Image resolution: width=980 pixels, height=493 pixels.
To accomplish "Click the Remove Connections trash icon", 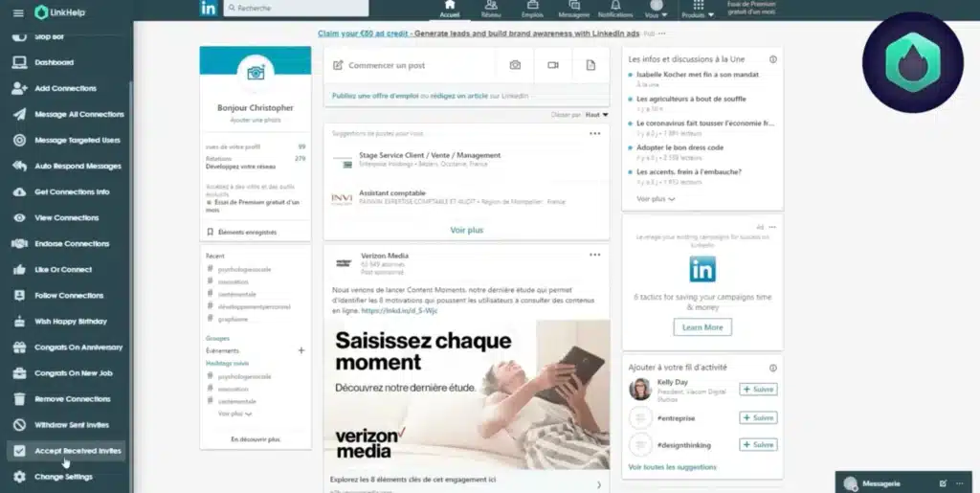I will tap(19, 399).
